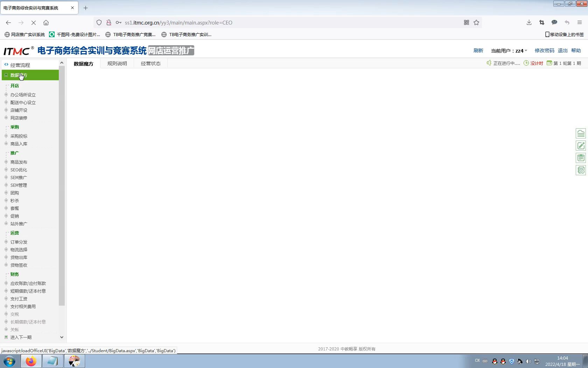This screenshot has height=368, width=588.
Task: Click the clipboard list floating icon
Action: 581,158
